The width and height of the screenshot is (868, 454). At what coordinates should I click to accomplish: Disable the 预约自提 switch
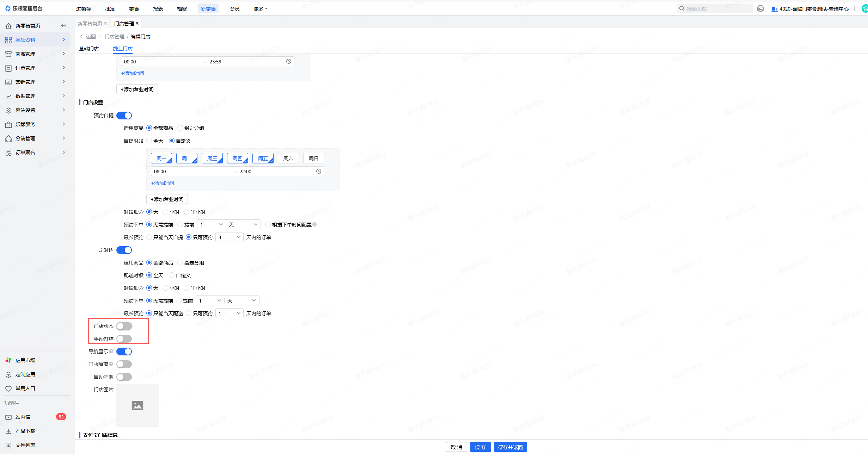(124, 116)
